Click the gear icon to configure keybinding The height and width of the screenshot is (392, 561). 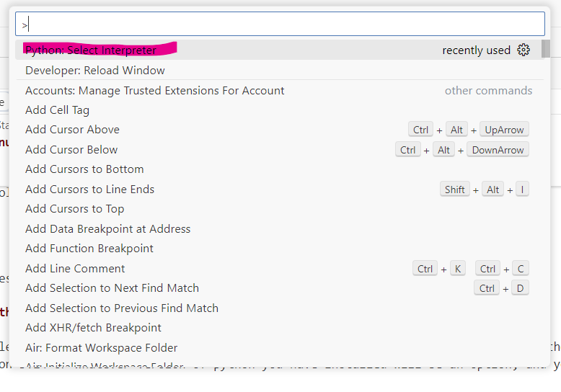[x=524, y=50]
